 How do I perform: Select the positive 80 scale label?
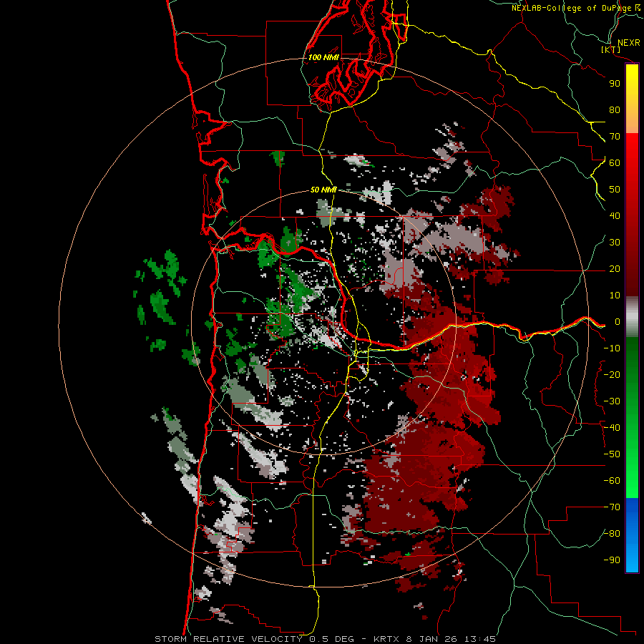(x=615, y=109)
